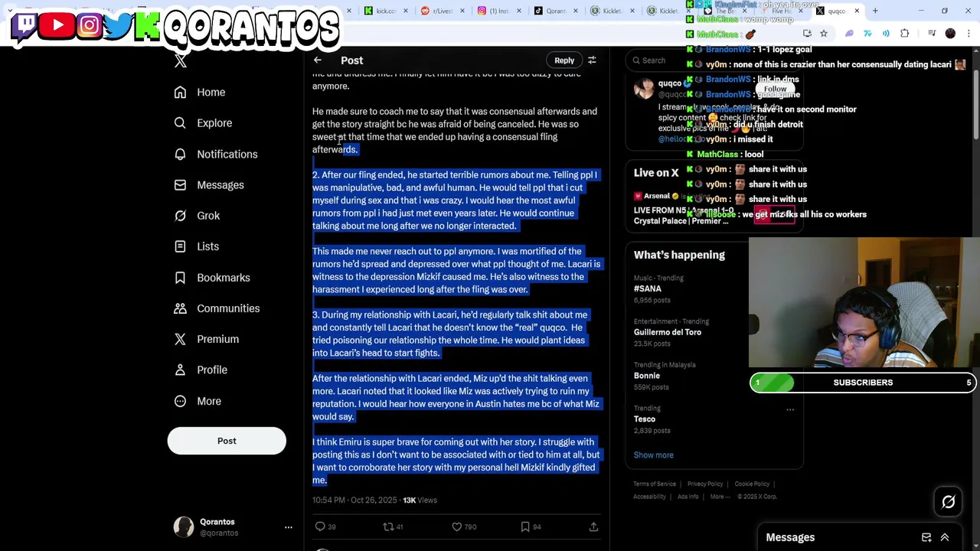Viewport: 980px width, 551px height.
Task: Open Premium in the sidebar
Action: pos(206,338)
